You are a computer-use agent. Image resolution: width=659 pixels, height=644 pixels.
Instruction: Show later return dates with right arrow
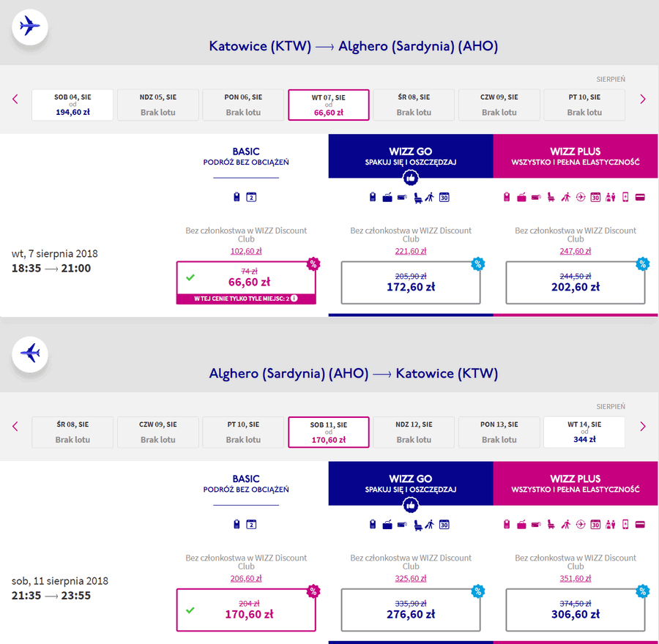coord(643,427)
